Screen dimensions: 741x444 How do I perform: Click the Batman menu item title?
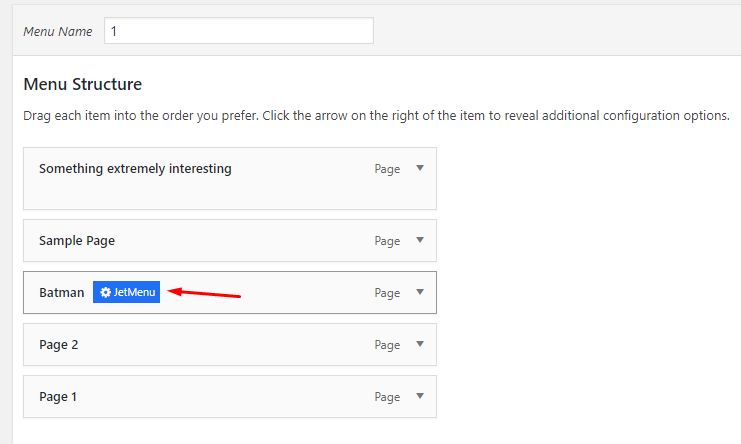click(x=61, y=293)
